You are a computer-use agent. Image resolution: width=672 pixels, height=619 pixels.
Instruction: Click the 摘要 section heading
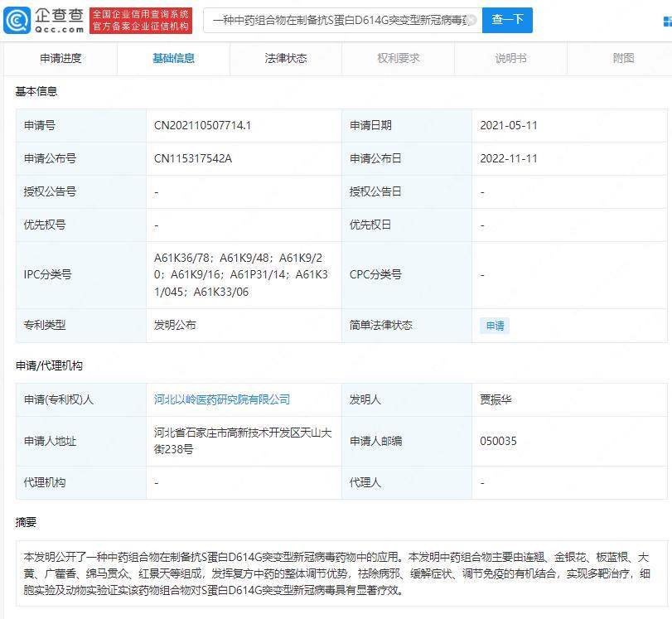tap(27, 522)
